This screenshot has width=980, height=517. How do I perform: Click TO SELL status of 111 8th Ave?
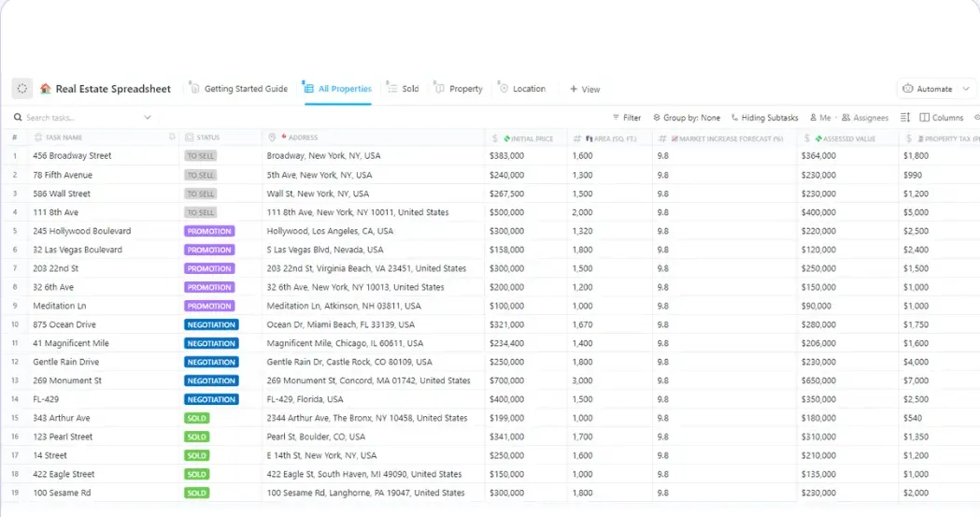click(x=201, y=212)
